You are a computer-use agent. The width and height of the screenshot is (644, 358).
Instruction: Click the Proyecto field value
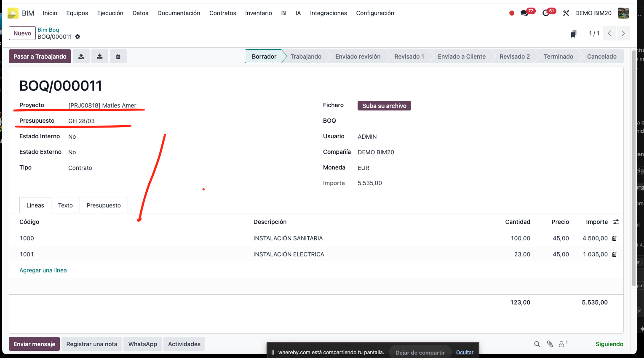tap(102, 105)
